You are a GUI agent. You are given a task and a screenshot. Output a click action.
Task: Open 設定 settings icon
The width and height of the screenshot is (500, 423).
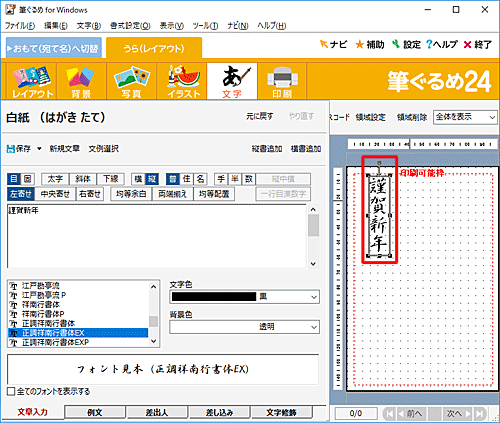tap(396, 44)
